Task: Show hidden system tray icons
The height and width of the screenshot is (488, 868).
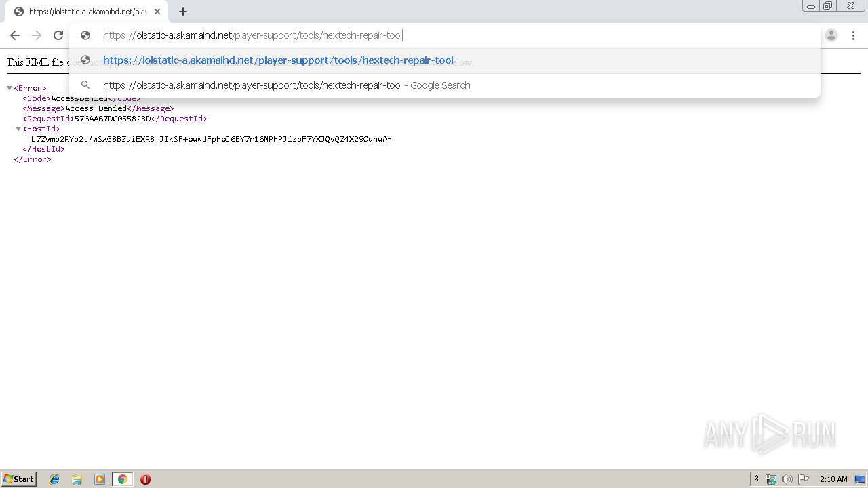Action: click(x=756, y=479)
